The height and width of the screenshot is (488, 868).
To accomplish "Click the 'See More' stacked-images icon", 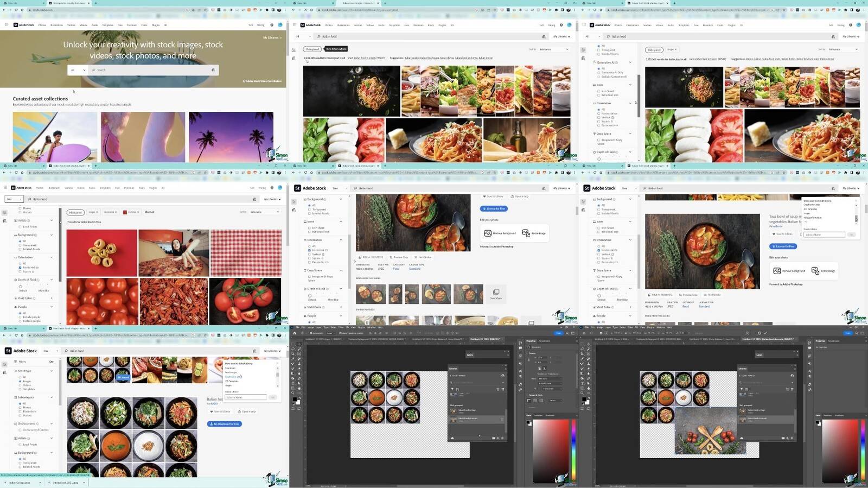I will coord(496,293).
